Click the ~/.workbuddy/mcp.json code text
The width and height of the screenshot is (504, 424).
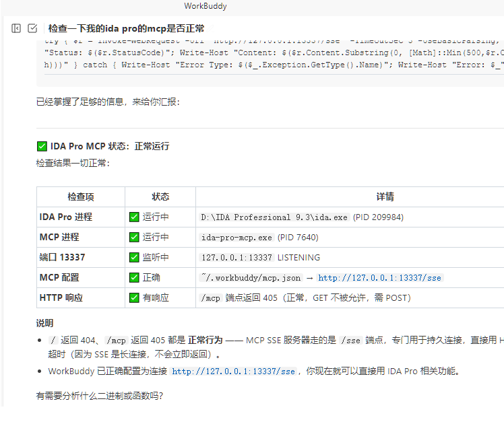tap(251, 278)
